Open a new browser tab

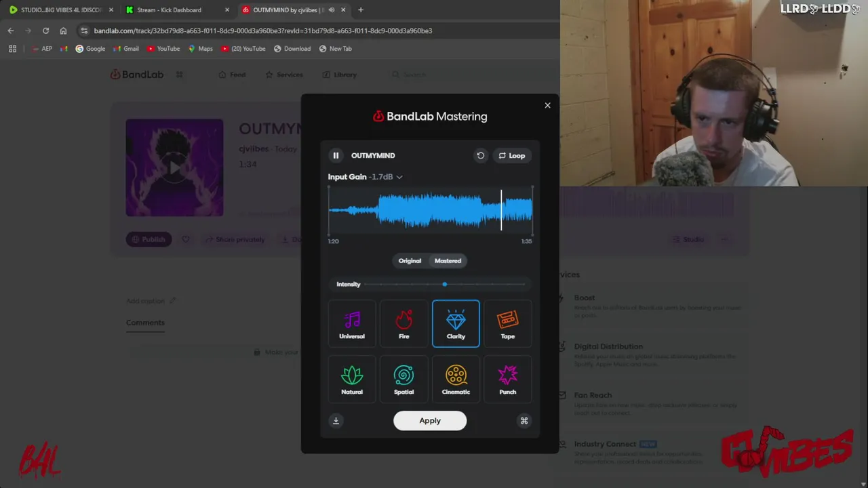(361, 10)
